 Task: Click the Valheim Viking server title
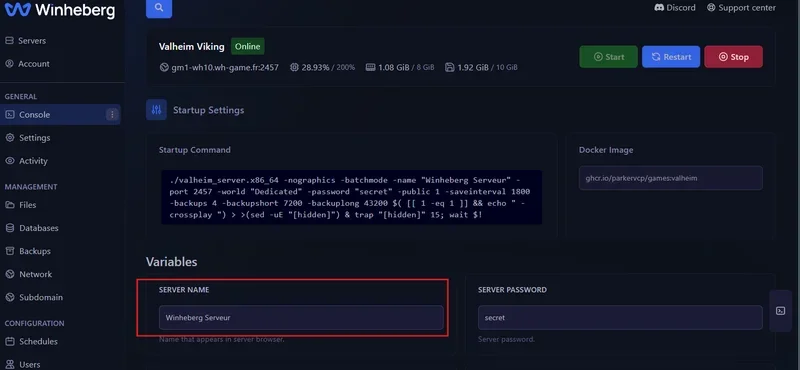(191, 46)
